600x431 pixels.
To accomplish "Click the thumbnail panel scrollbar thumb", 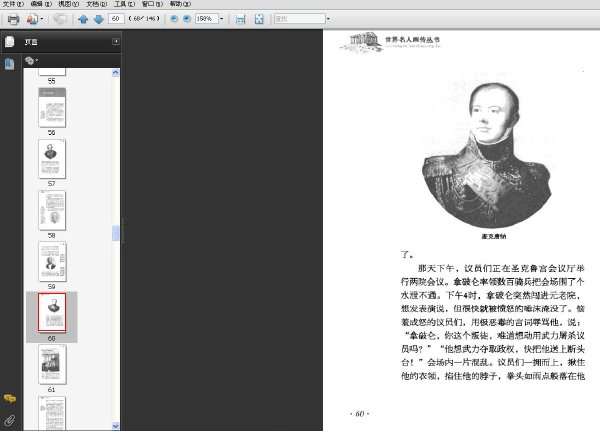I will pyautogui.click(x=116, y=233).
